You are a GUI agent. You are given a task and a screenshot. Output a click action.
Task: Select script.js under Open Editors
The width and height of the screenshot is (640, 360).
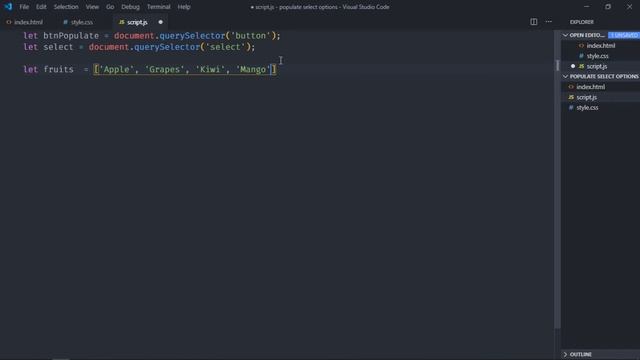(x=597, y=66)
